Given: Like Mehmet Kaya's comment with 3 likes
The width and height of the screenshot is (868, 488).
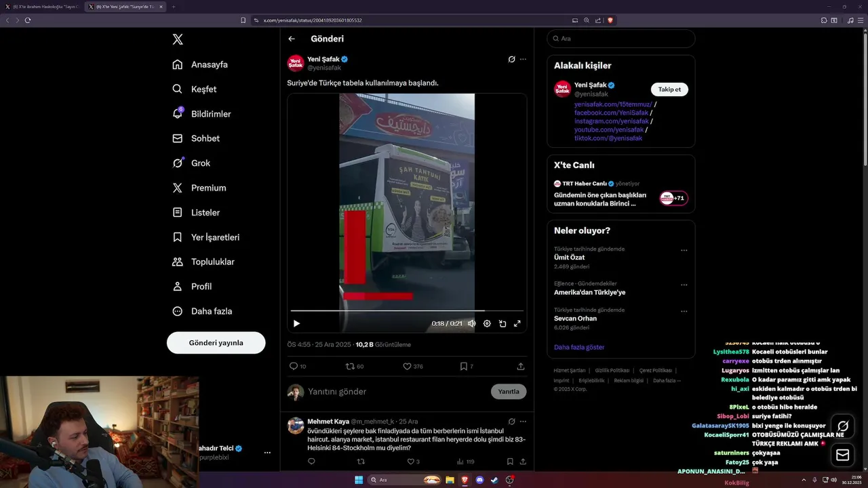Looking at the screenshot, I should pos(413,462).
